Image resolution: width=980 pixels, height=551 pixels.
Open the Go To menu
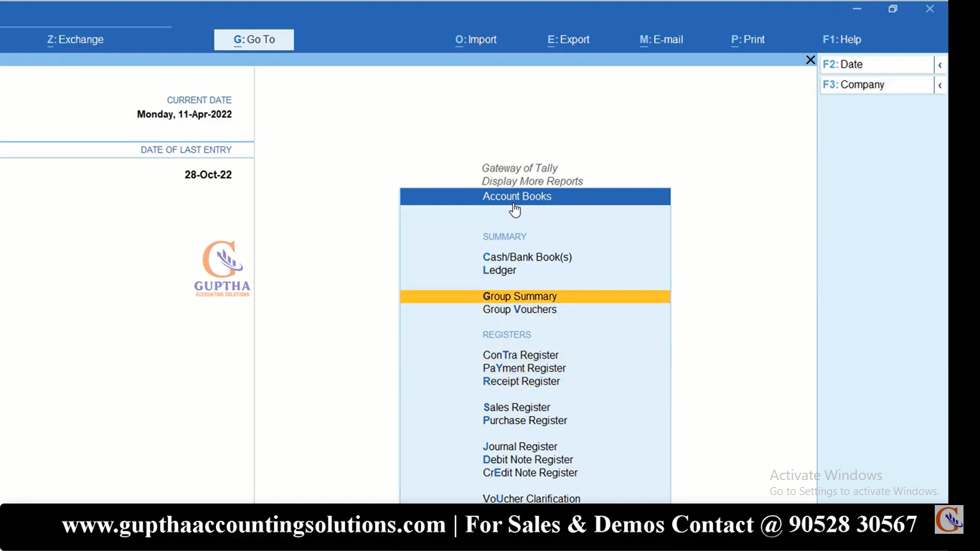(x=254, y=39)
